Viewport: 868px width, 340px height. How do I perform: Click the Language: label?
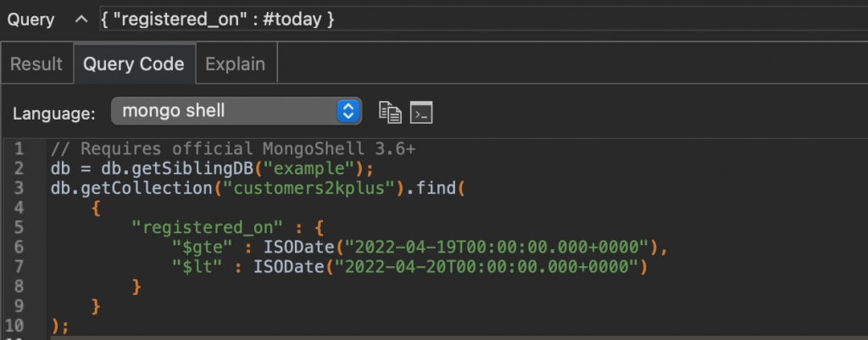[x=54, y=114]
